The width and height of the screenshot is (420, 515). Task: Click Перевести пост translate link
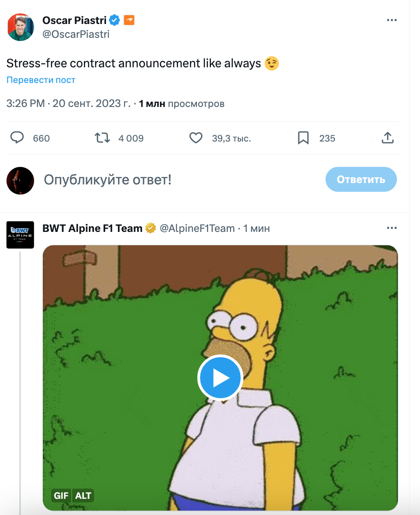point(41,80)
